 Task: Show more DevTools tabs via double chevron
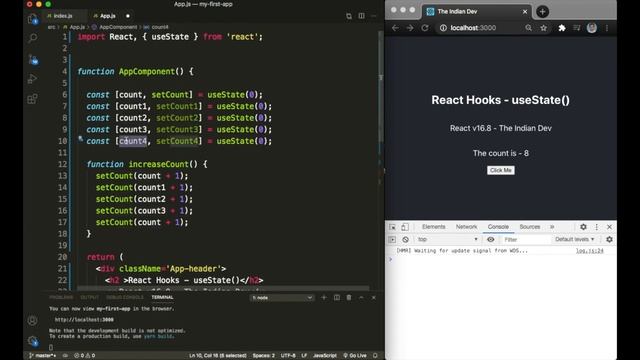click(x=552, y=227)
